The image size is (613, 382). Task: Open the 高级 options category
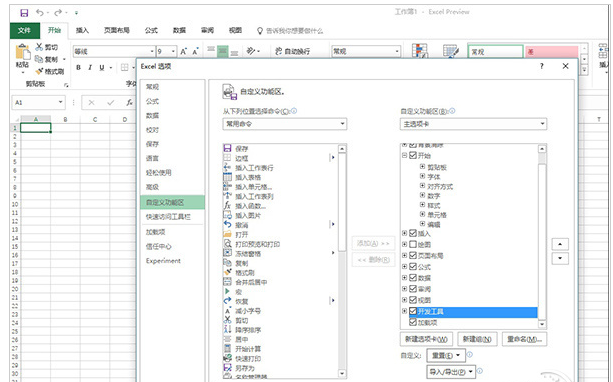[x=172, y=187]
